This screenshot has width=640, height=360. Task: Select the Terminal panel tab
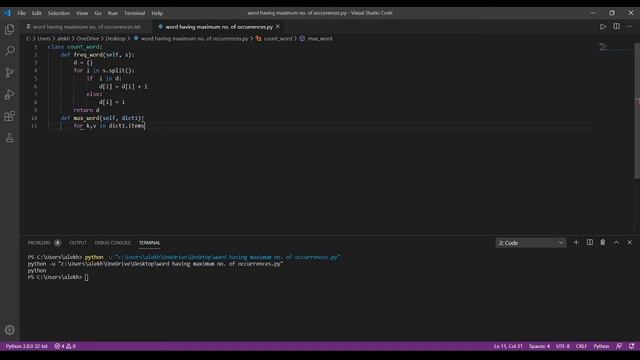coord(149,242)
